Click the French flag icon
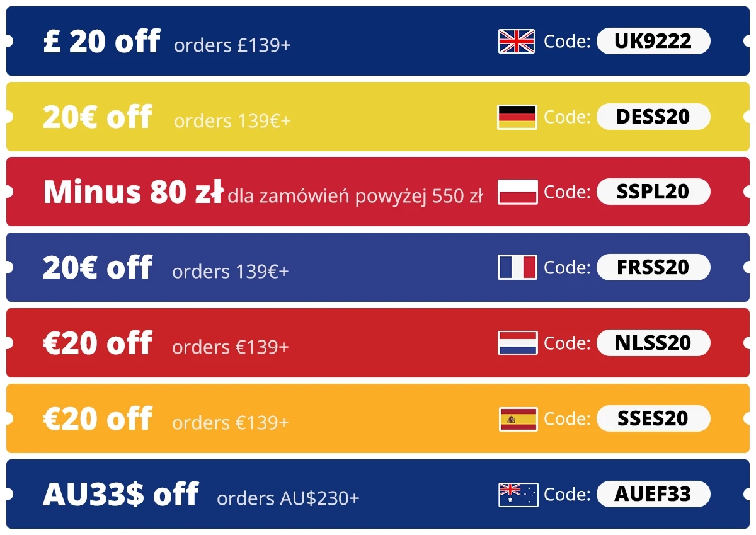The image size is (756, 535). [517, 267]
